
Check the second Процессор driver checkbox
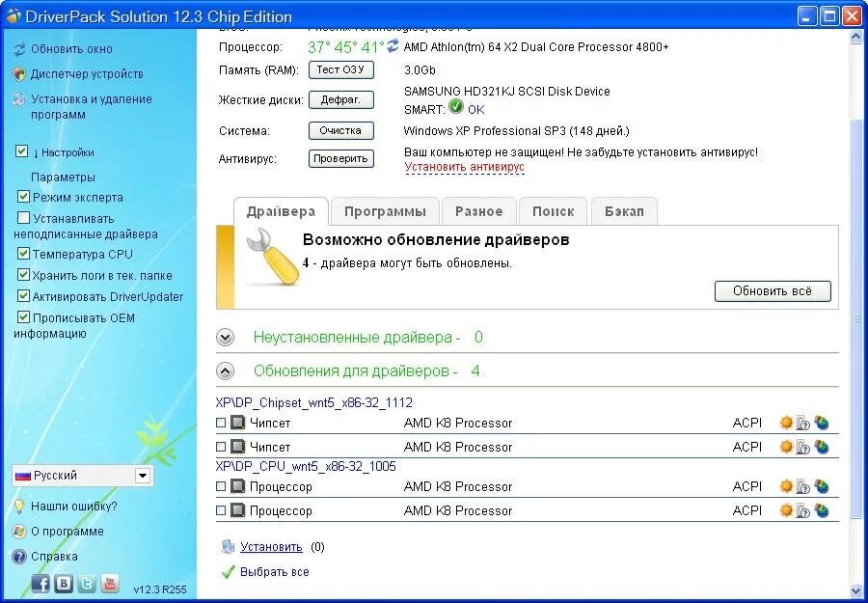pos(221,510)
